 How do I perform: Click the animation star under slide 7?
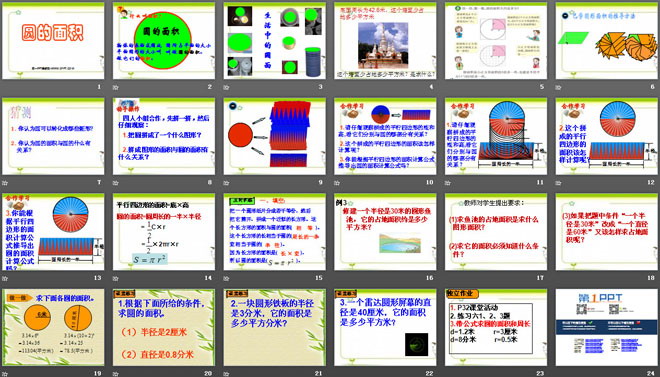point(5,183)
